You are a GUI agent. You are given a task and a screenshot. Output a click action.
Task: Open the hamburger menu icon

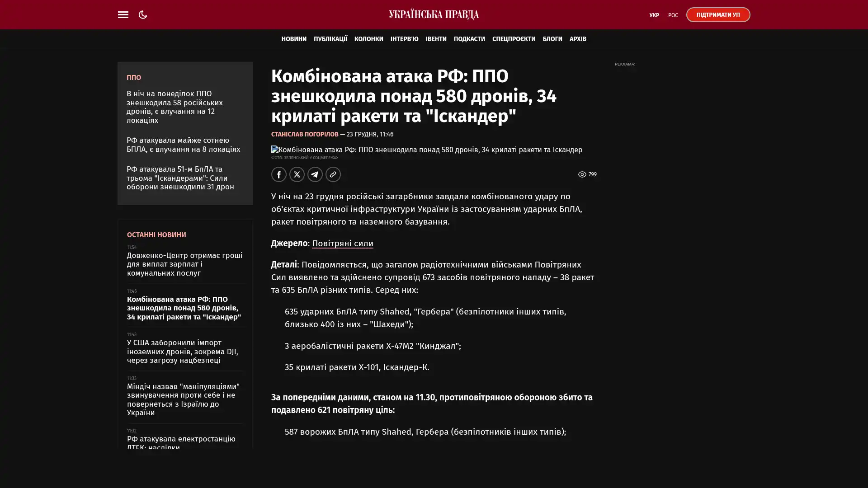tap(123, 14)
